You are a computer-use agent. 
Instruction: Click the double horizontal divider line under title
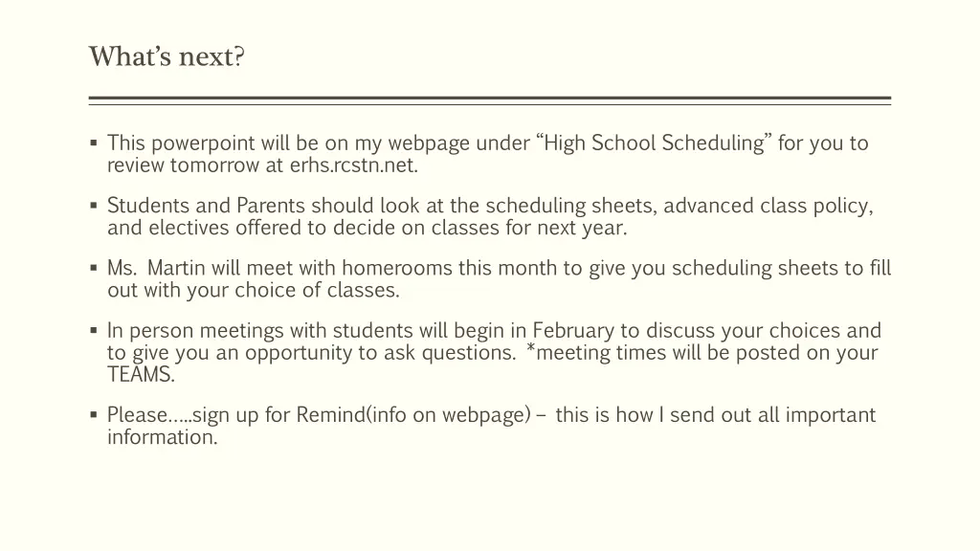[490, 99]
